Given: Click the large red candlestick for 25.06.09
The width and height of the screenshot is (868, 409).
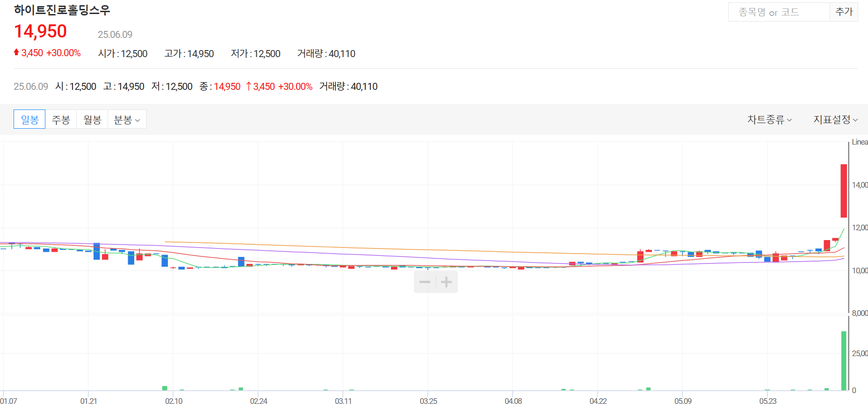Looking at the screenshot, I should [844, 191].
